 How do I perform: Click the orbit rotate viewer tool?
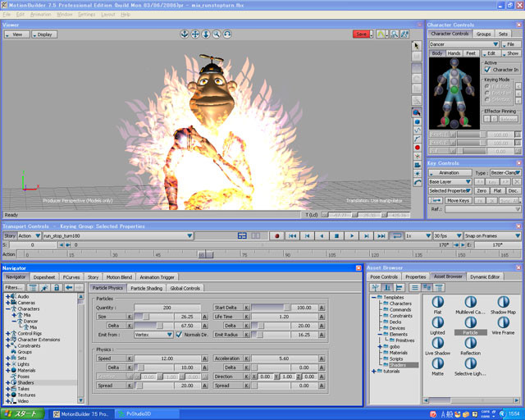click(227, 34)
